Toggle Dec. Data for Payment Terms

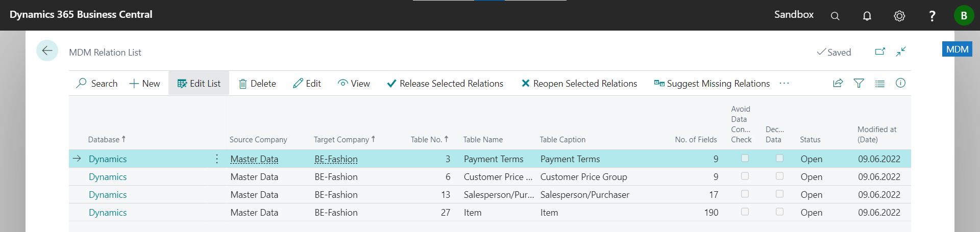pyautogui.click(x=779, y=158)
